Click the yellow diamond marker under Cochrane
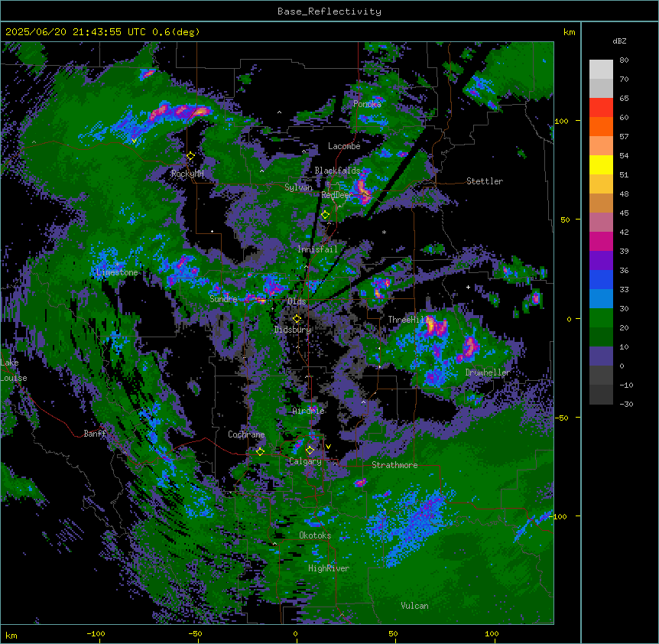 click(x=260, y=451)
